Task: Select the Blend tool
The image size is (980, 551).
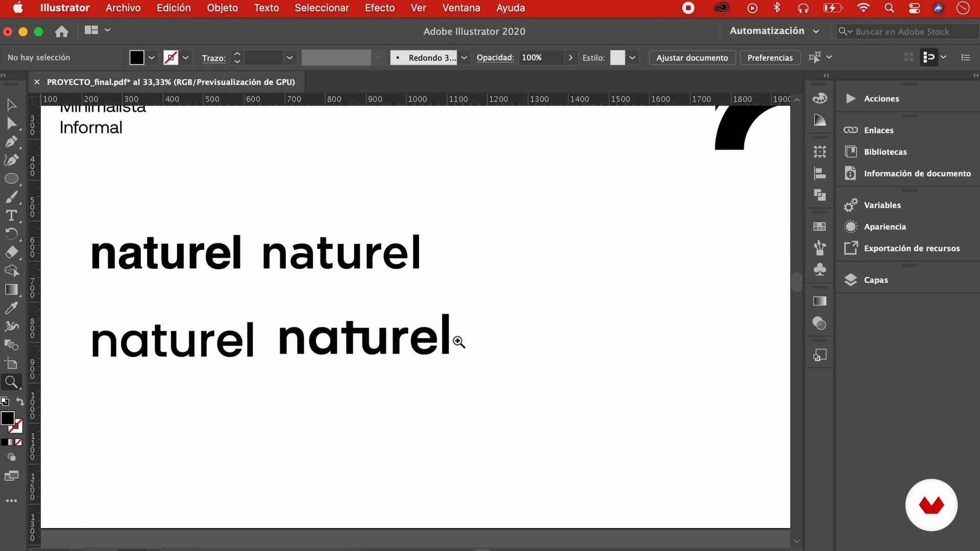Action: [11, 345]
